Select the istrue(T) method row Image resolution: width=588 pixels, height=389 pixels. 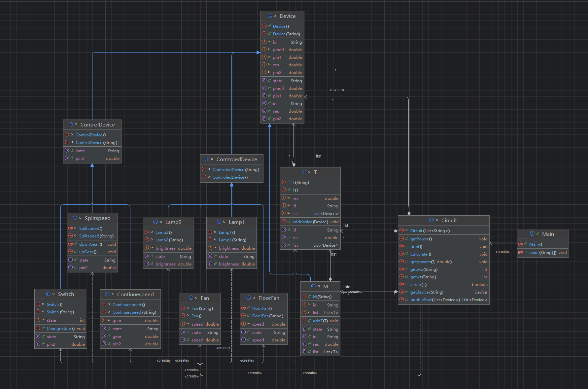pos(443,284)
